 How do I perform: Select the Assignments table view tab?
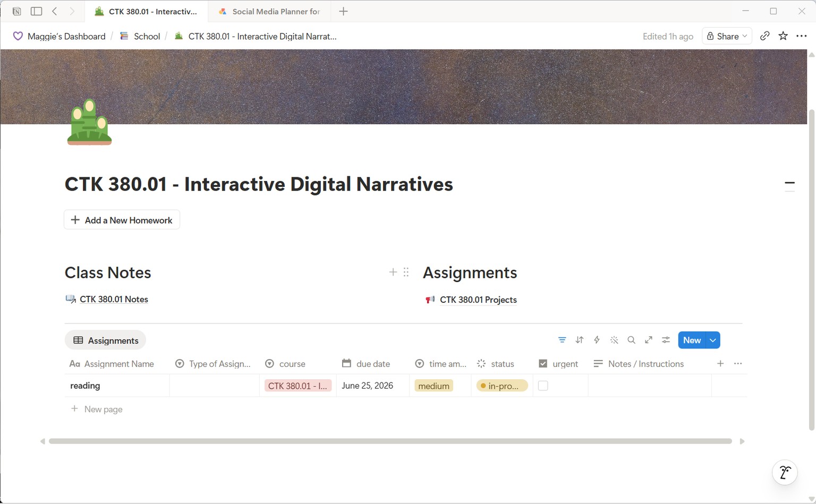pos(105,340)
